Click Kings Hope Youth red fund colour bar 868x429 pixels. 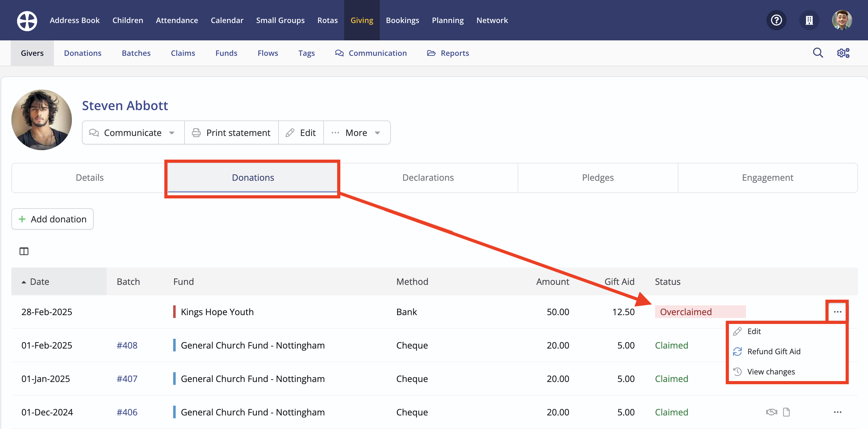click(174, 312)
